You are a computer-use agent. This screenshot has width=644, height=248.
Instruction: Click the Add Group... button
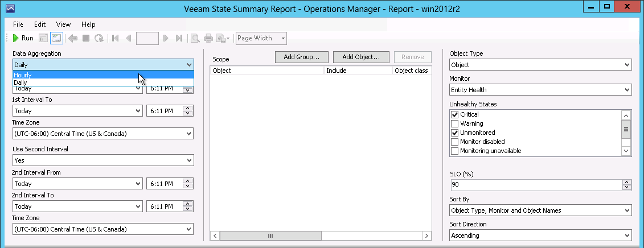tap(302, 57)
